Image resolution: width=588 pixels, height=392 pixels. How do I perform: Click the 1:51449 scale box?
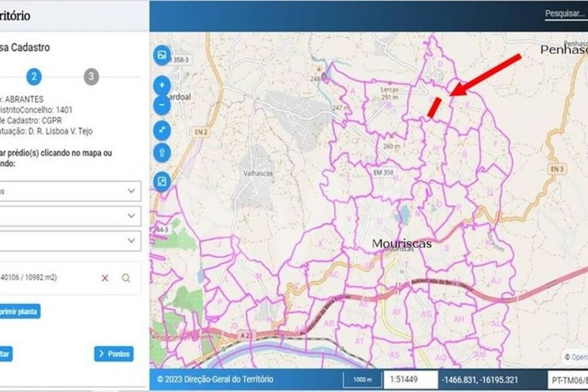pos(410,379)
